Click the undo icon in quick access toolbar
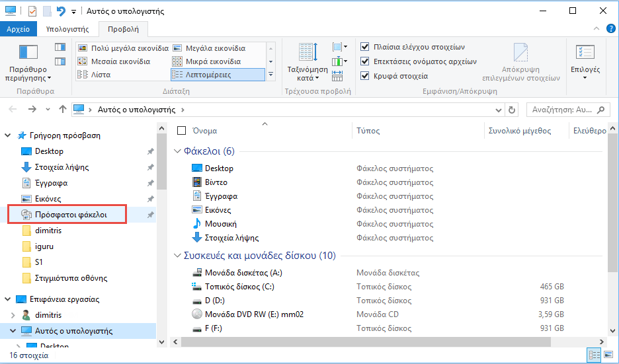The width and height of the screenshot is (619, 364). pos(61,11)
